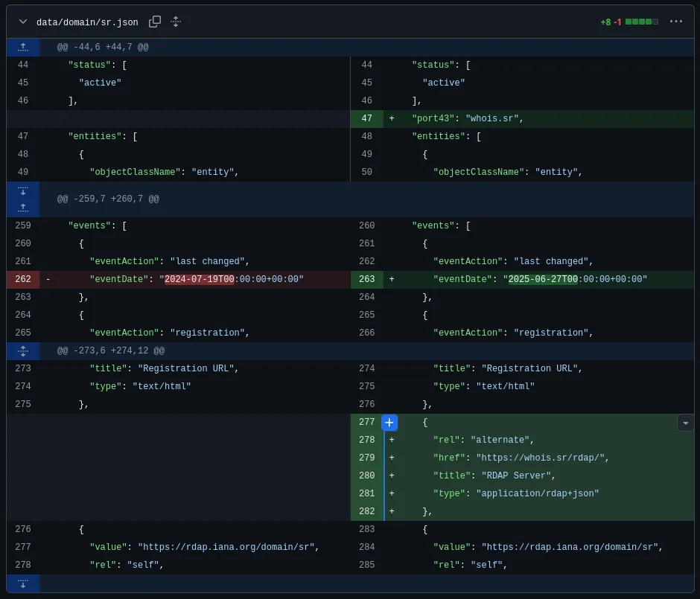Add a comment with blue plus on line 277
This screenshot has width=700, height=599.
(389, 423)
